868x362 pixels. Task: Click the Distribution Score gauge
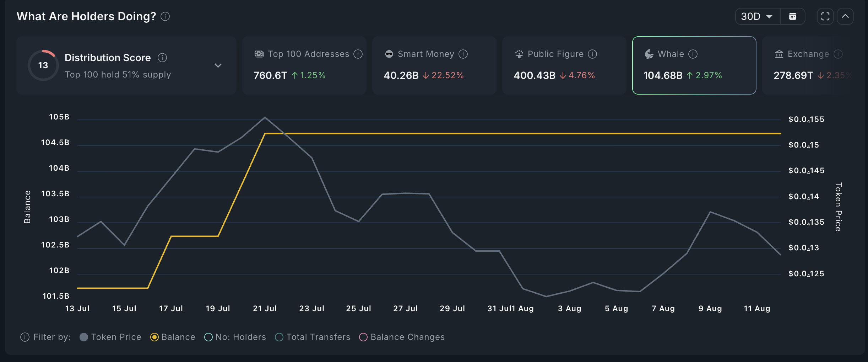43,65
